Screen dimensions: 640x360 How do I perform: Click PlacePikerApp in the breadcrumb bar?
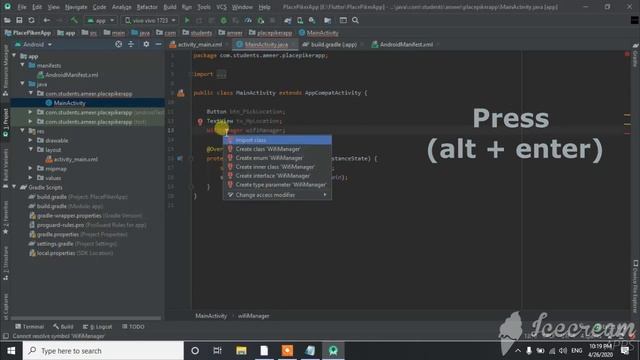(x=28, y=33)
